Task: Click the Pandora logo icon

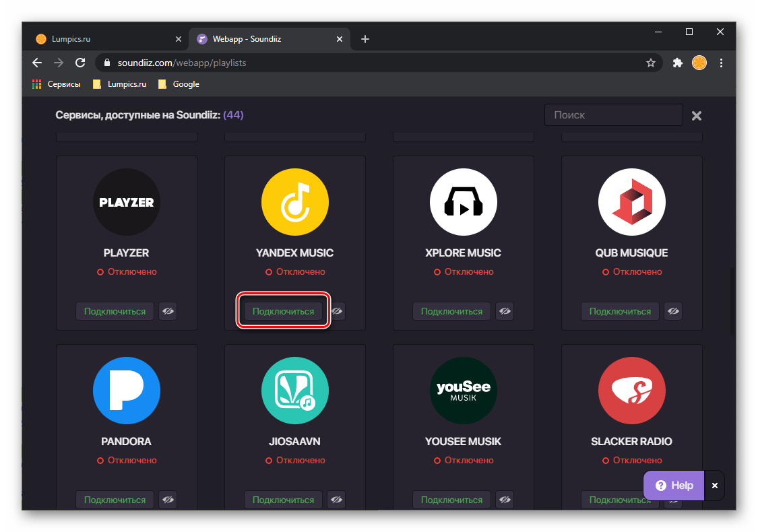Action: [127, 391]
